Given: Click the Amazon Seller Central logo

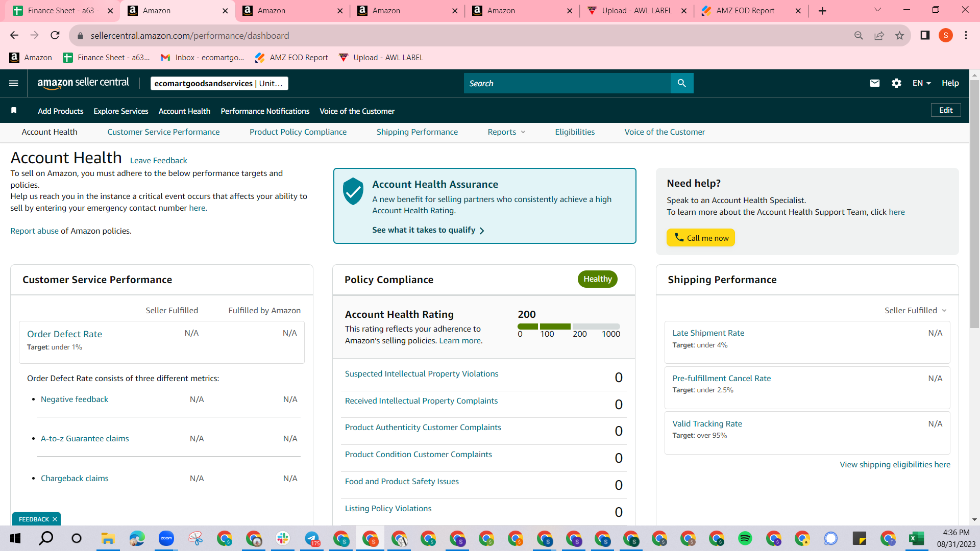Looking at the screenshot, I should pyautogui.click(x=83, y=83).
